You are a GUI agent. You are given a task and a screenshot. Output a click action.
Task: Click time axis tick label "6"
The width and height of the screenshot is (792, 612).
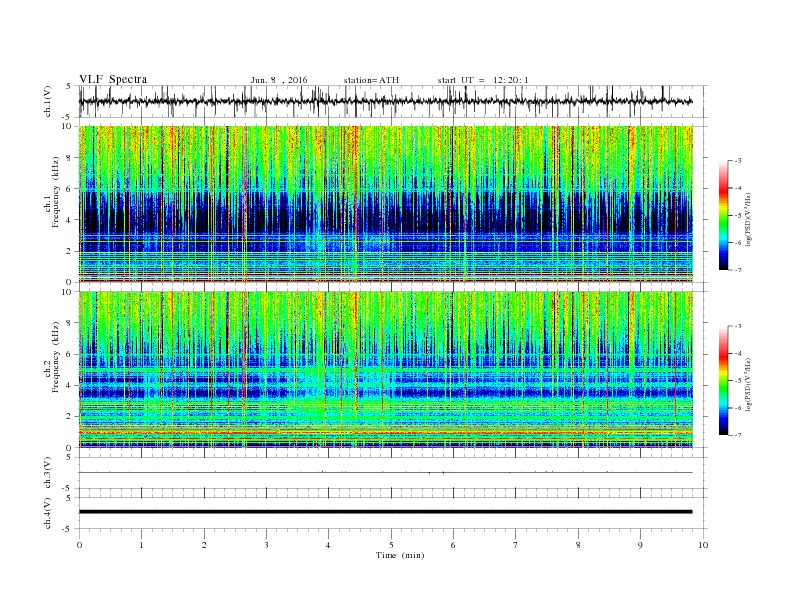(454, 545)
